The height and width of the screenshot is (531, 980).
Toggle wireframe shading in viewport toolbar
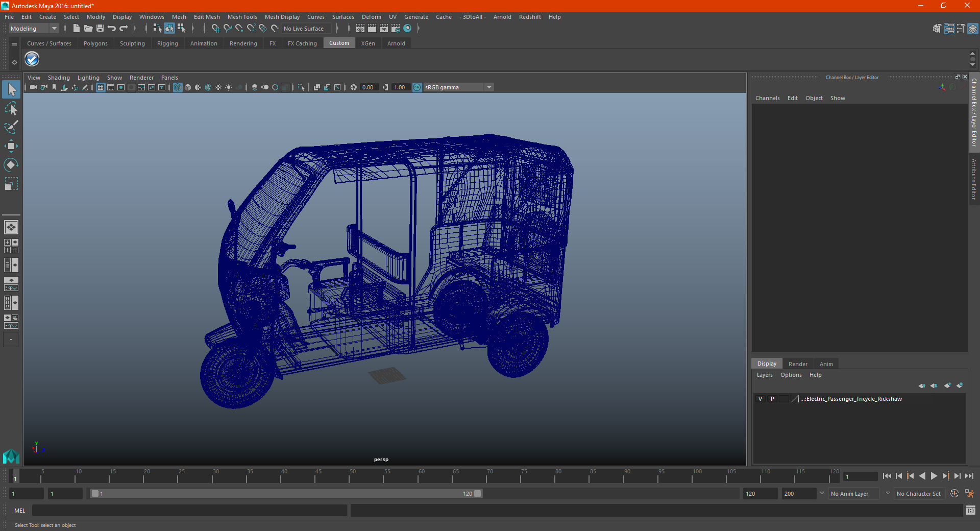tap(178, 87)
